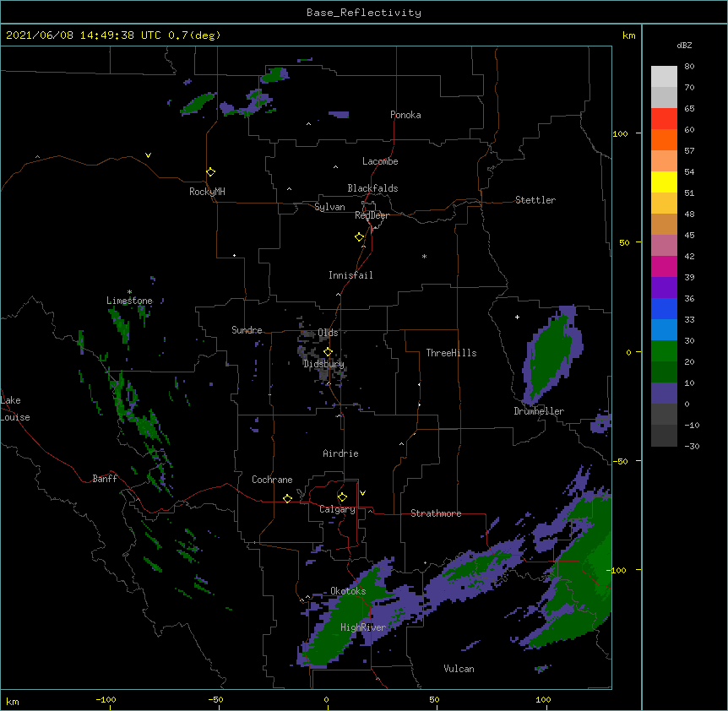Click the yellow diamond marker above RockyMH
The height and width of the screenshot is (711, 728).
pos(210,172)
